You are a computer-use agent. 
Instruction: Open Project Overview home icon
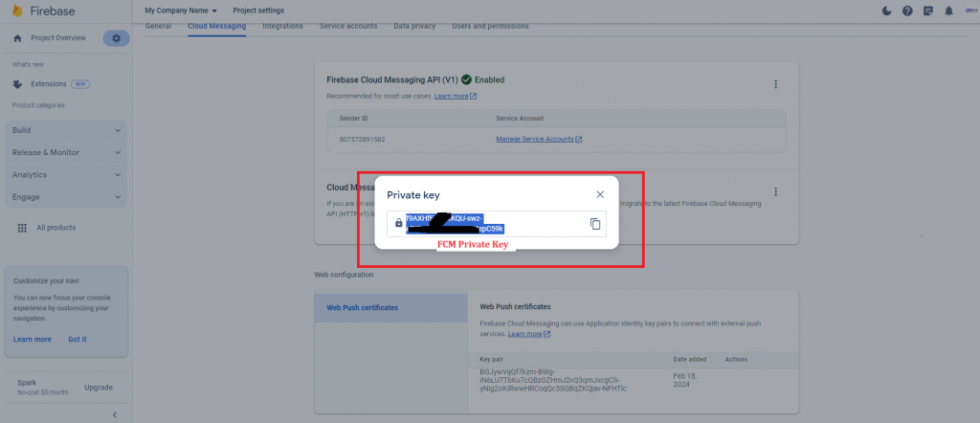(17, 38)
